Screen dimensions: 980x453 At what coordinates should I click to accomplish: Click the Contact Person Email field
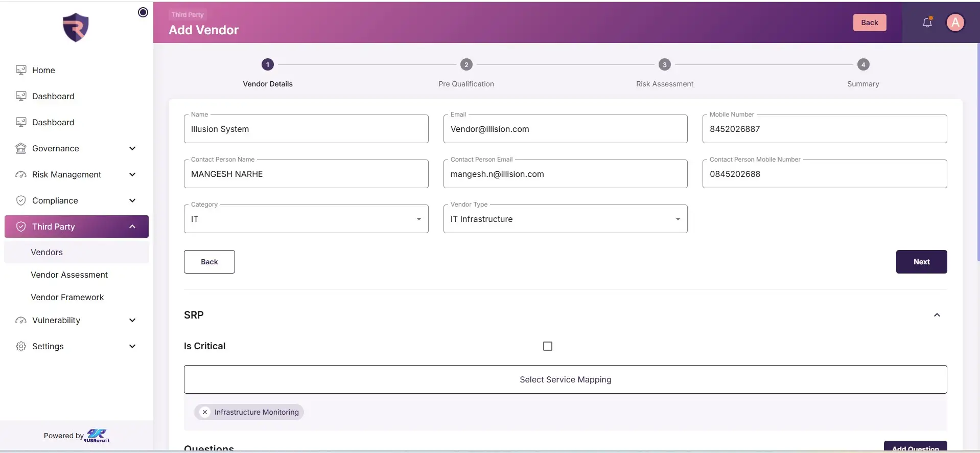pyautogui.click(x=565, y=174)
